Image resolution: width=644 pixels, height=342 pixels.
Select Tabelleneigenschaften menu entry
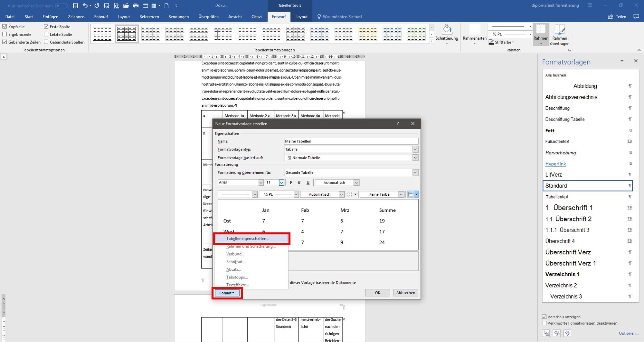click(248, 239)
